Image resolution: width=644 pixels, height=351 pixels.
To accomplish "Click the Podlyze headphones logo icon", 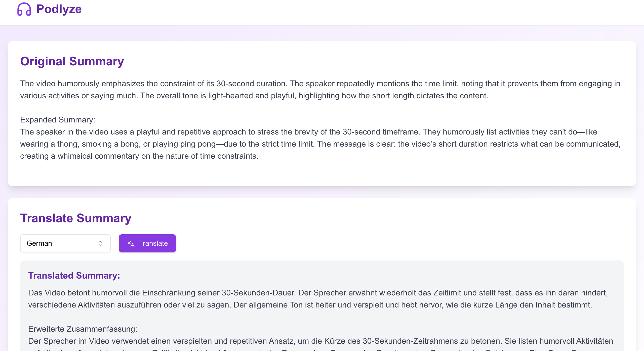I will point(24,9).
